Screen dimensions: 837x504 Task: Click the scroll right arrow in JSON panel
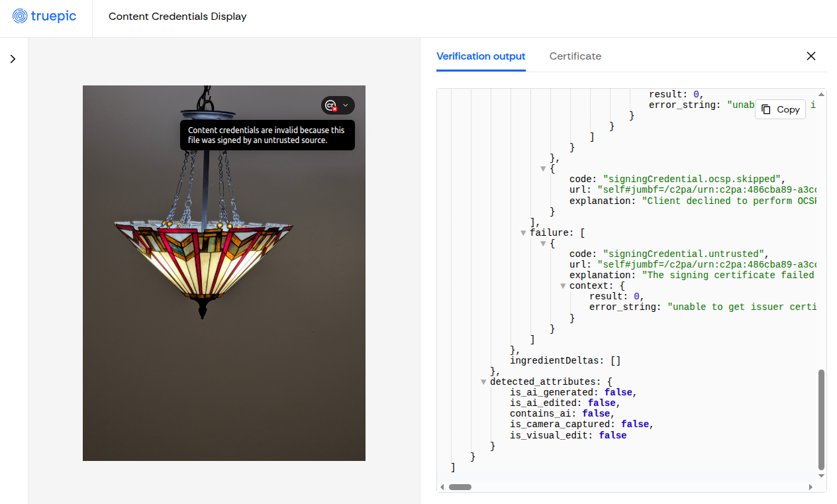(811, 487)
